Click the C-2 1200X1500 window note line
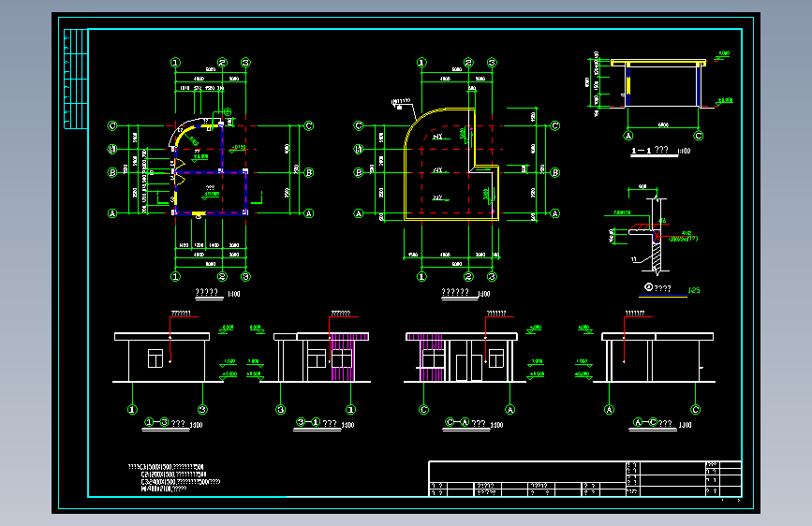 [x=174, y=475]
